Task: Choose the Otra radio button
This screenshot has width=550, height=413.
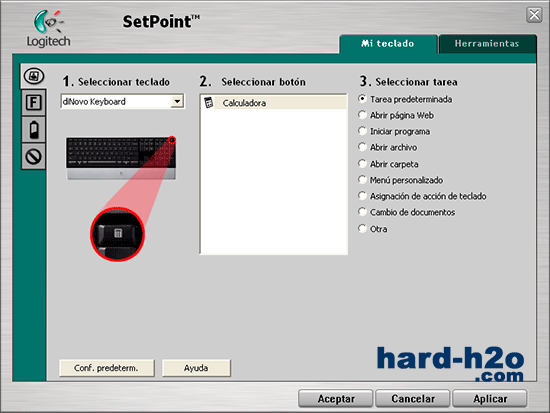Action: click(x=362, y=229)
